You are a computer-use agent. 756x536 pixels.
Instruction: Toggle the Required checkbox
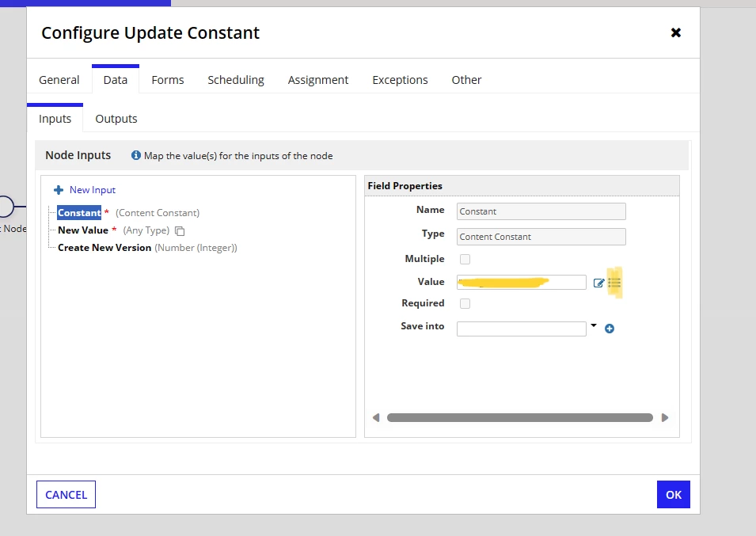click(x=465, y=304)
